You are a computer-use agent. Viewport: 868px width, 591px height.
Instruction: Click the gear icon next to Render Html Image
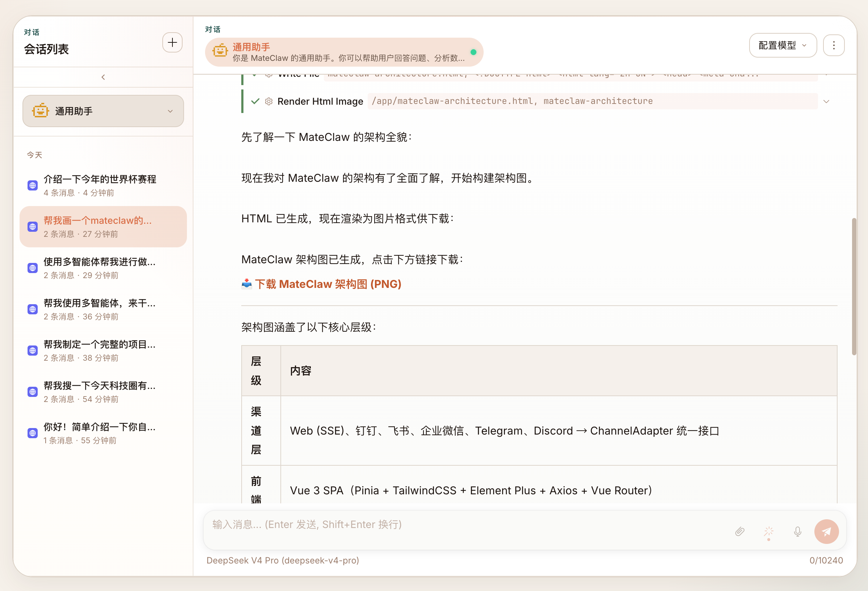(269, 101)
